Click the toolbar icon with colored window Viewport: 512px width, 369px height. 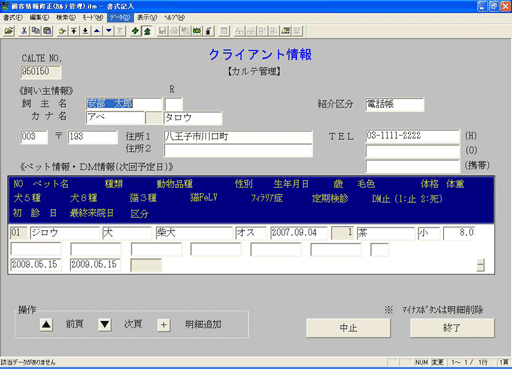pyautogui.click(x=286, y=31)
